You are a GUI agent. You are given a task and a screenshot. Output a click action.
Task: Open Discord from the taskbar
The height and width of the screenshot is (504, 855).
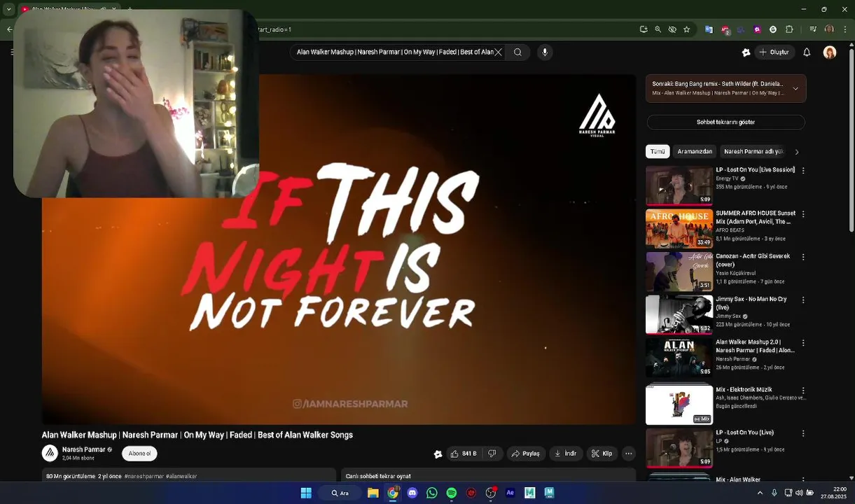point(412,493)
